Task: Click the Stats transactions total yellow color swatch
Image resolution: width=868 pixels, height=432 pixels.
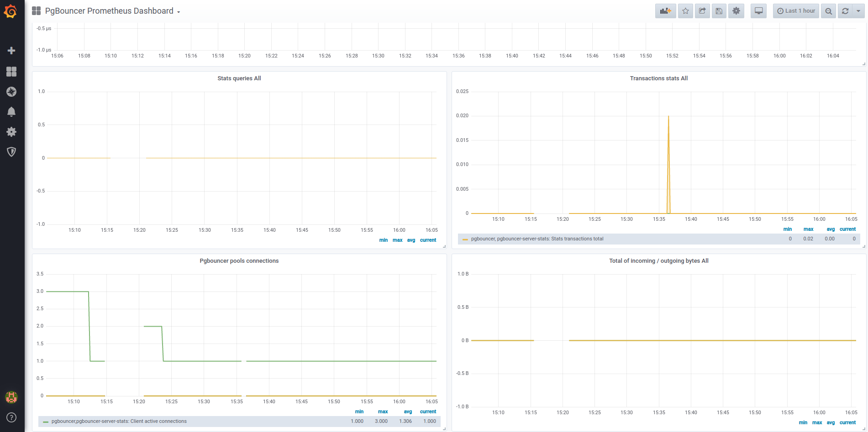Action: coord(465,239)
